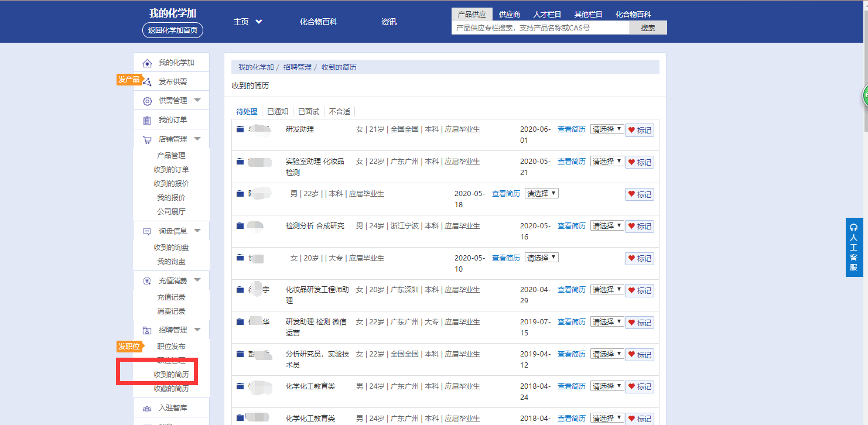
Task: Click the shopping cart icon beside 店铺管理
Action: [147, 140]
